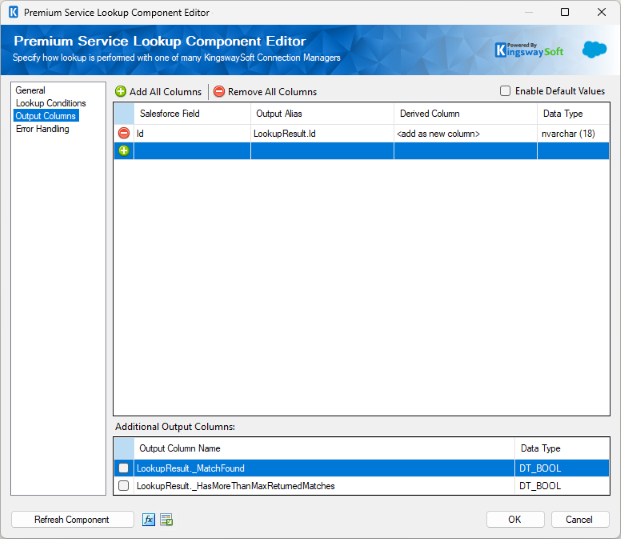Click the Salesforce cloud logo

(594, 50)
